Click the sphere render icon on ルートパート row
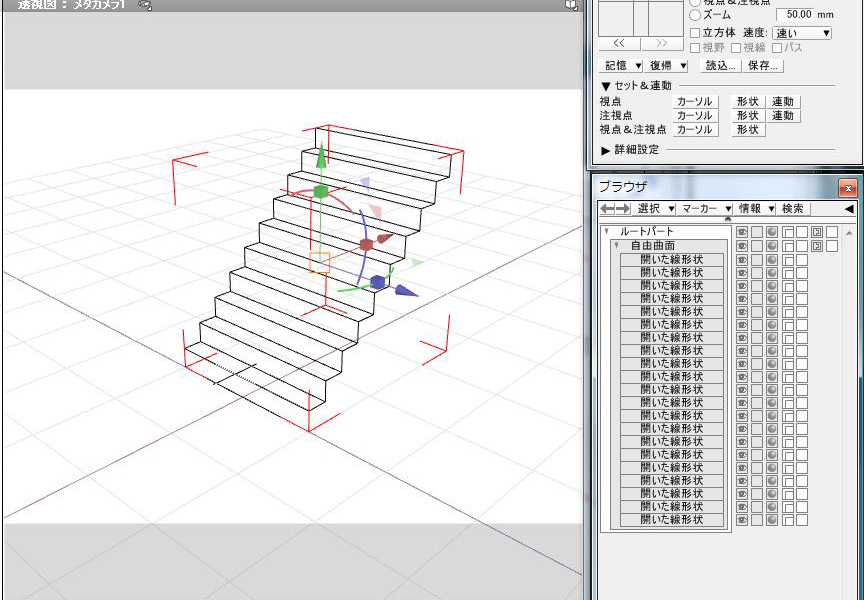 point(772,232)
